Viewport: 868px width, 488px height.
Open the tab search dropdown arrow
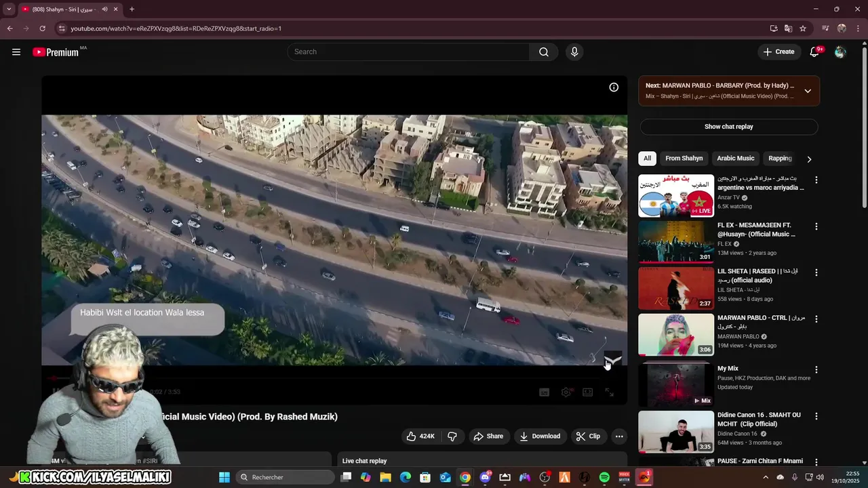[8, 9]
